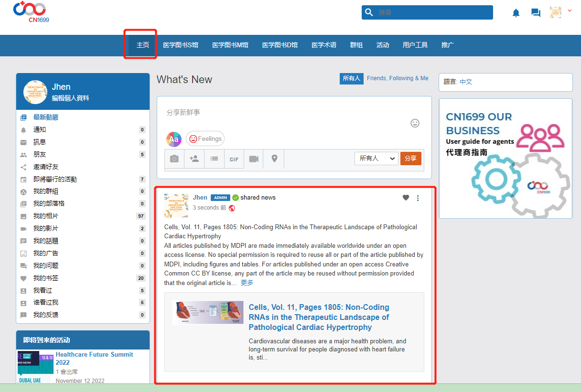Open 医学图书D馆 menu item
Image resolution: width=581 pixels, height=392 pixels.
[280, 45]
